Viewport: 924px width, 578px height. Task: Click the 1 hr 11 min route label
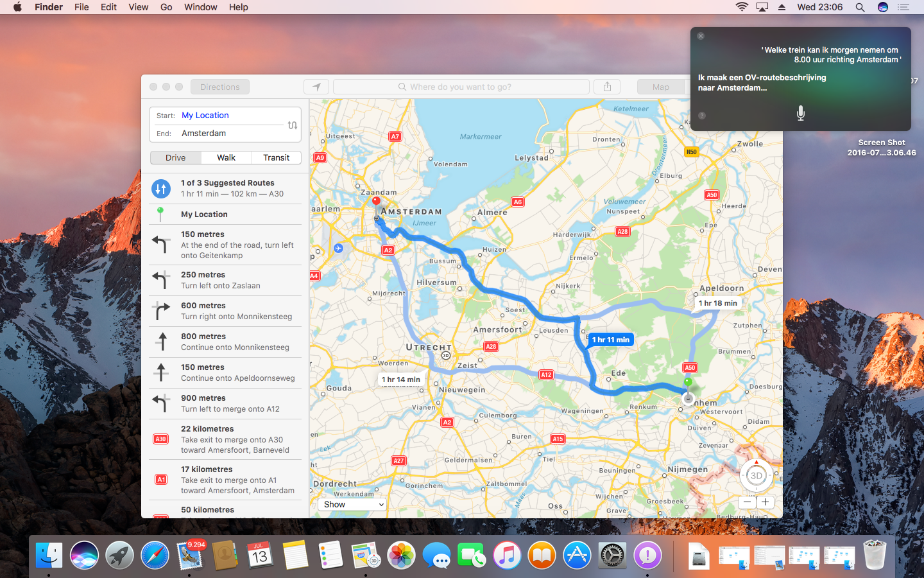(x=611, y=340)
